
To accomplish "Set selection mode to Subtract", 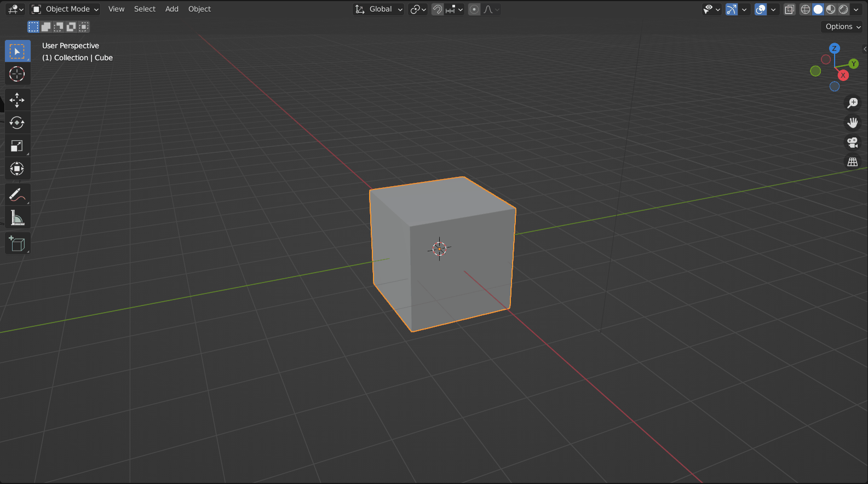I will pos(59,27).
